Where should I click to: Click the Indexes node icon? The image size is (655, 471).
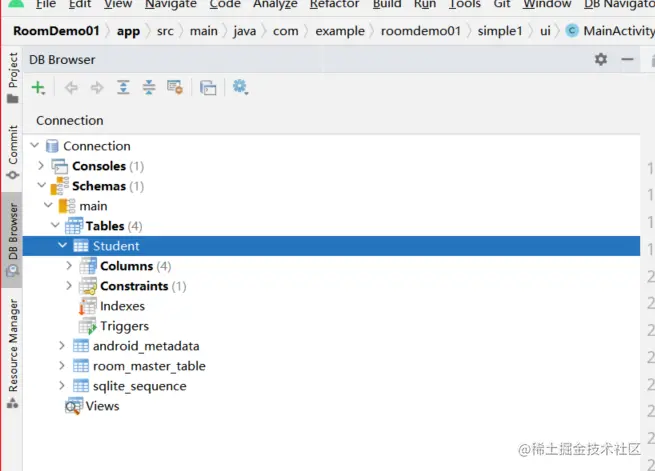[x=88, y=306]
